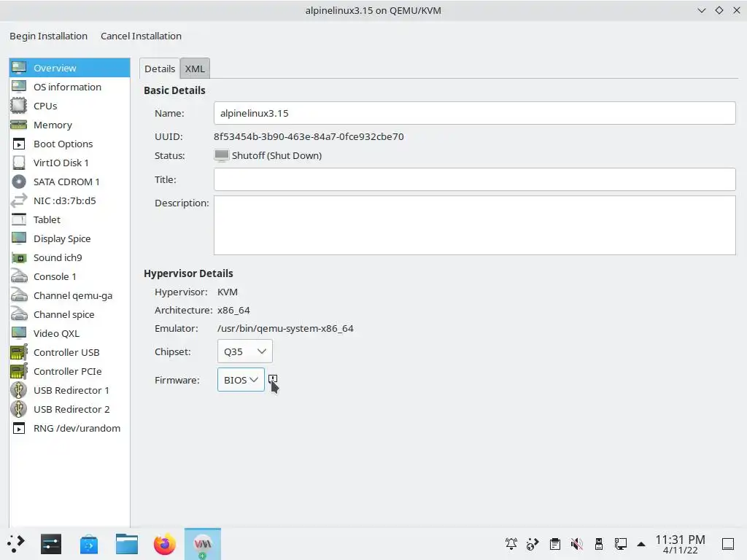Open the Discover software store icon

[89, 544]
